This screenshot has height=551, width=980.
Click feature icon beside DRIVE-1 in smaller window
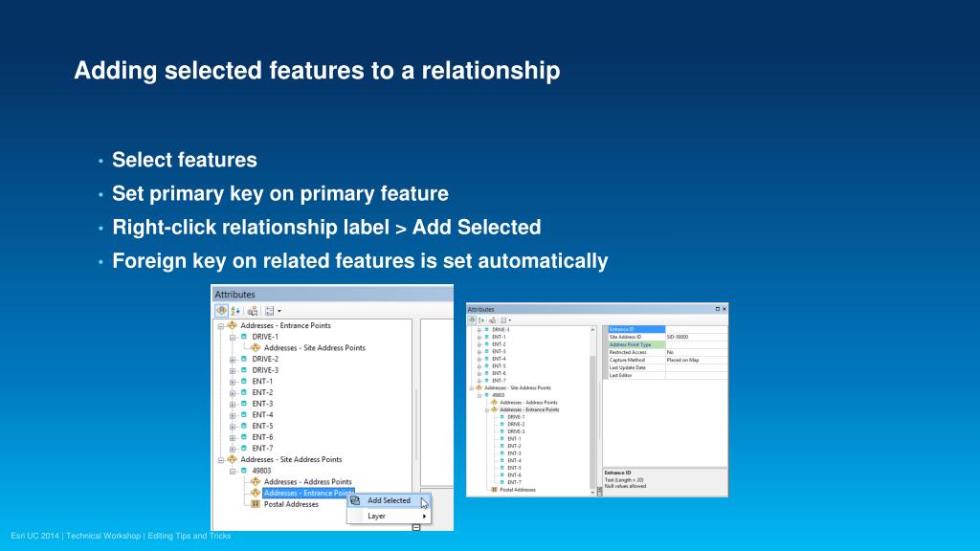(501, 417)
